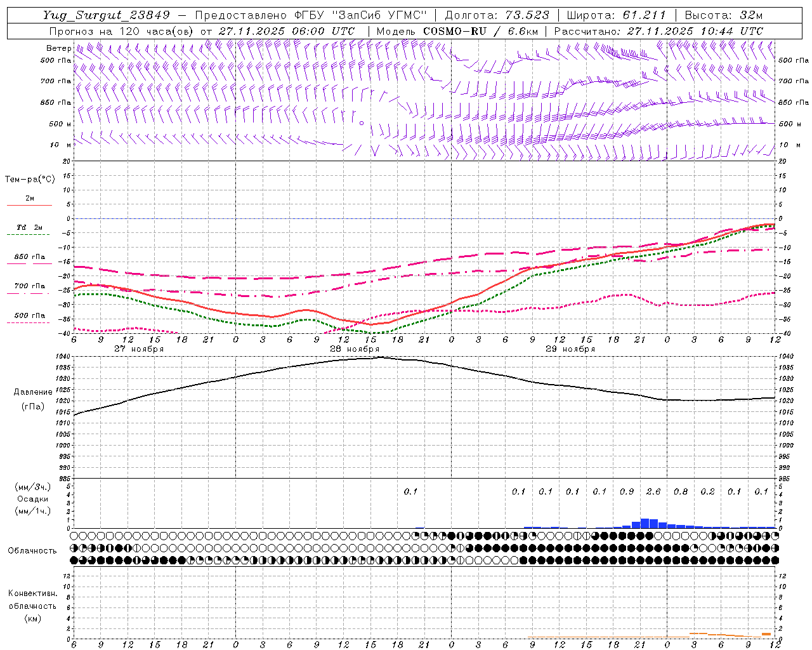Click the "0.8" precipitation amount value
Screen dimensions: 812x650
pos(680,491)
